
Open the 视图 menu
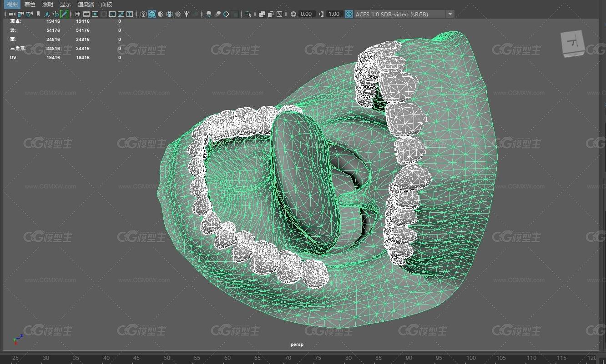tap(12, 4)
